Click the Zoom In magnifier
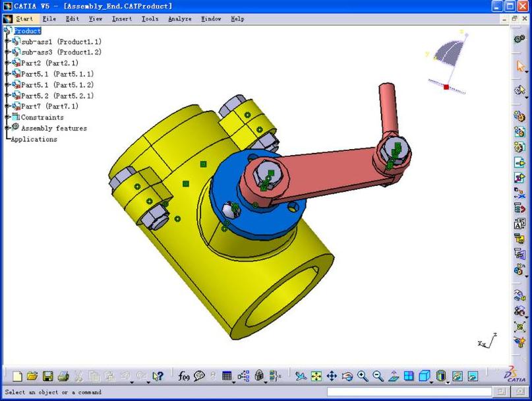Screen dimensions: 532x401 tap(363, 376)
